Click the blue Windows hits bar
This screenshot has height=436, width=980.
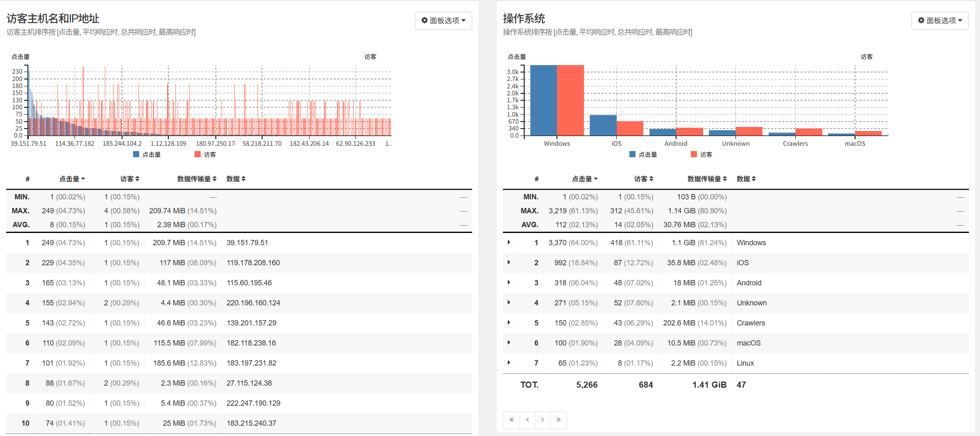[543, 100]
